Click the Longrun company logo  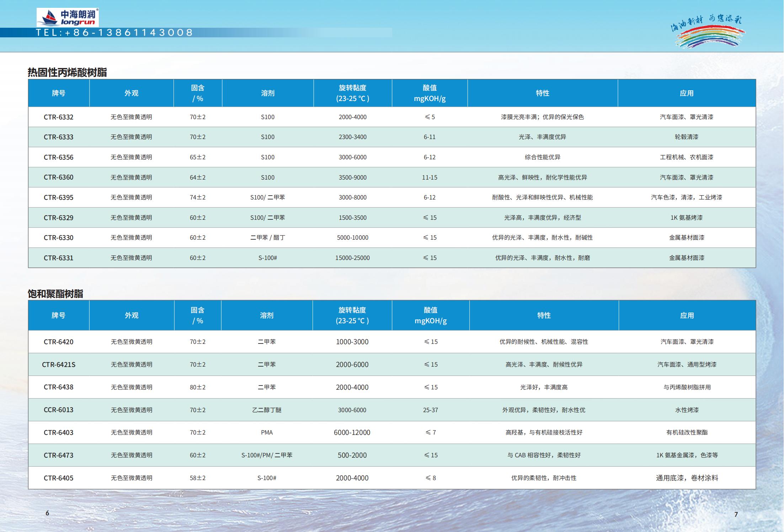pyautogui.click(x=68, y=17)
